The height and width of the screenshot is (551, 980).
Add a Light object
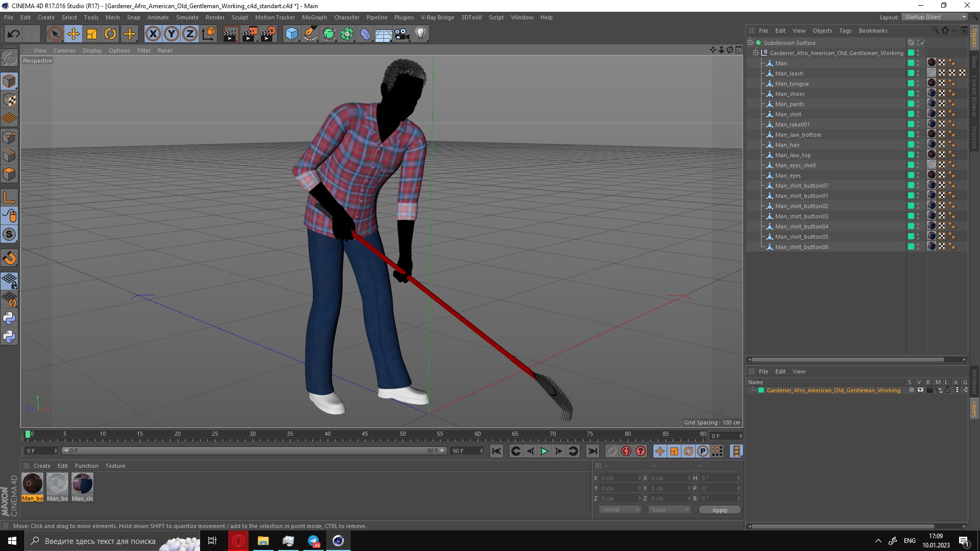pos(421,34)
